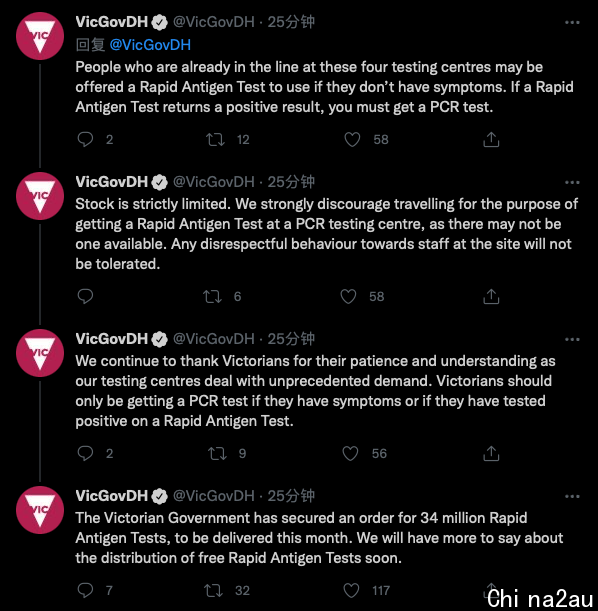The image size is (598, 611).
Task: Open more options for the first tweet
Action: click(572, 23)
